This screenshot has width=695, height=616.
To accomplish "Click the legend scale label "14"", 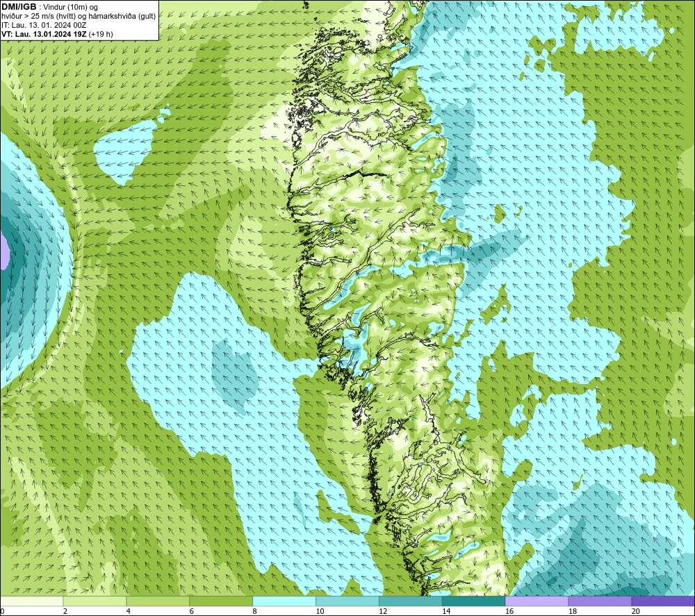I will tap(446, 612).
